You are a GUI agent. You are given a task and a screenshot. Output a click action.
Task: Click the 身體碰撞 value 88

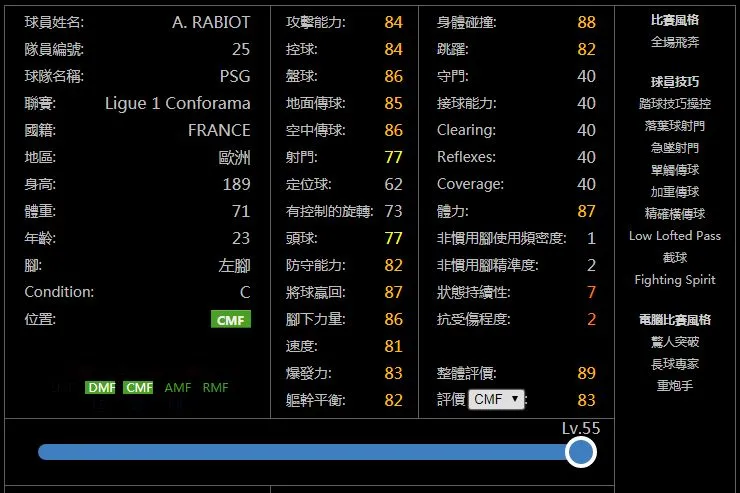pos(586,22)
